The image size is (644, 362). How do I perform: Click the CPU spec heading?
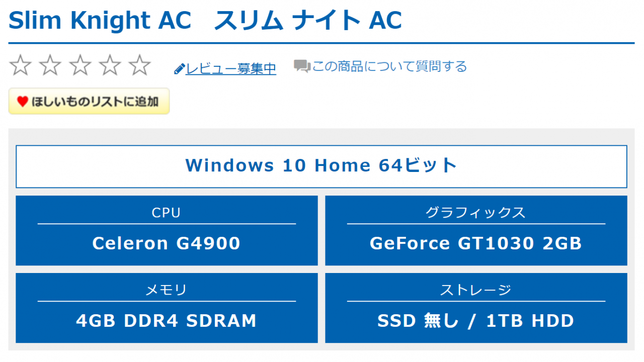pos(166,213)
